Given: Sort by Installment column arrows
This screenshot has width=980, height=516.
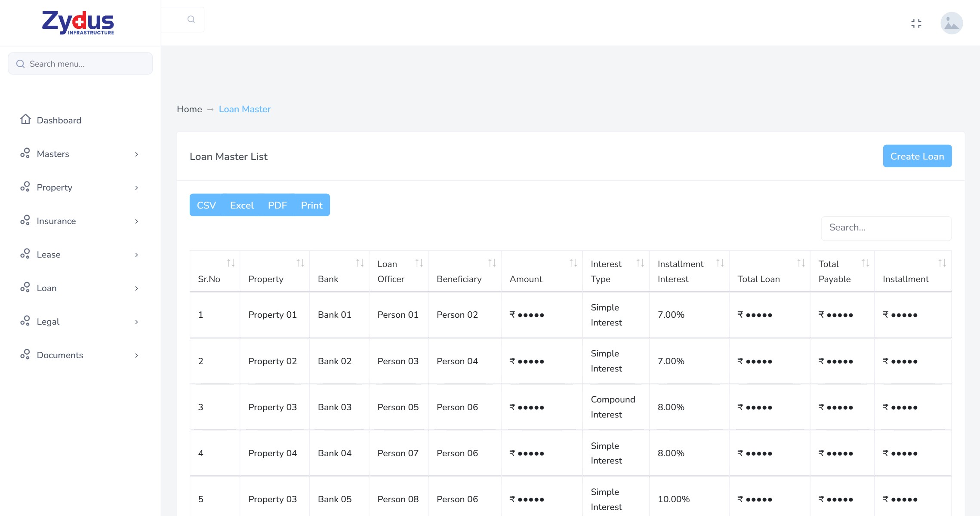Looking at the screenshot, I should tap(942, 263).
